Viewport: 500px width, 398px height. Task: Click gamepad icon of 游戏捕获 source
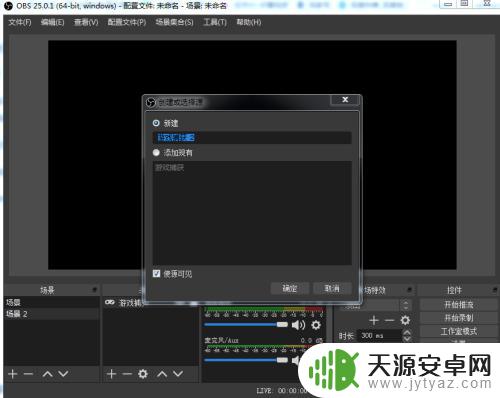[x=110, y=302]
